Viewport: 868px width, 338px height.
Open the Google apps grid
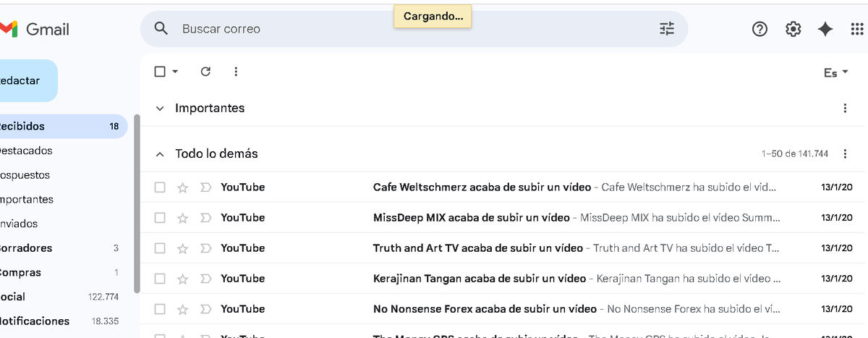click(x=858, y=29)
